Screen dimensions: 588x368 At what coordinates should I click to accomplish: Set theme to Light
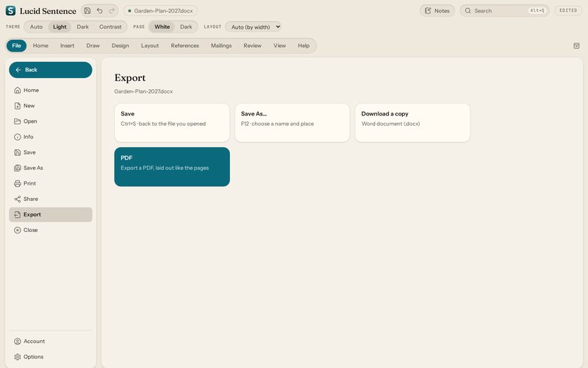[60, 26]
